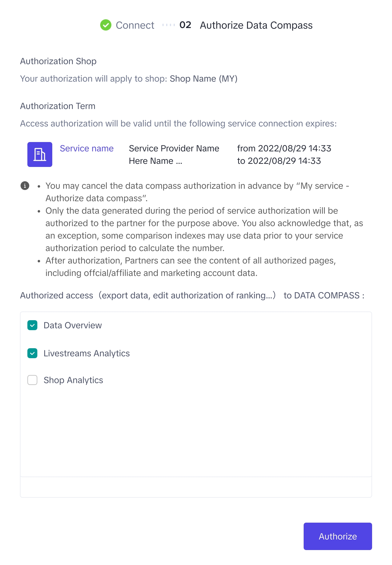Click the dotted separator between steps
Screen dimensions: 392x565
click(169, 25)
